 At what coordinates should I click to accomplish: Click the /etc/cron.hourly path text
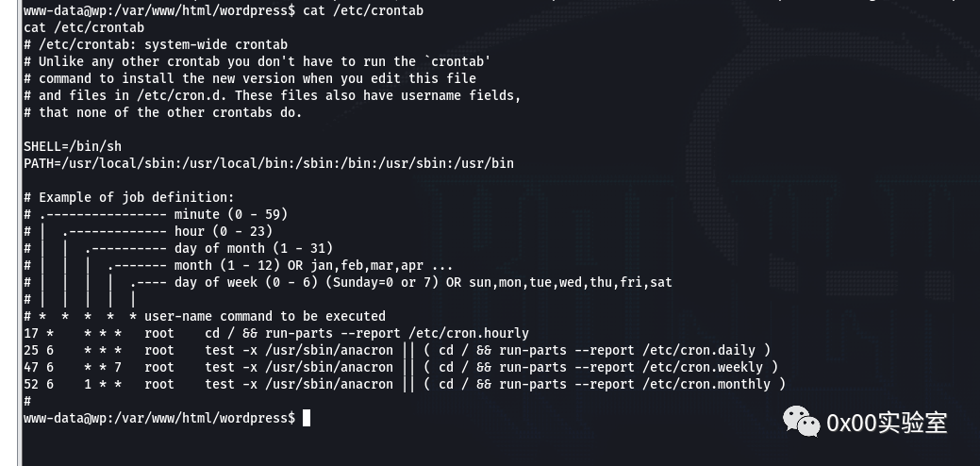coord(469,333)
